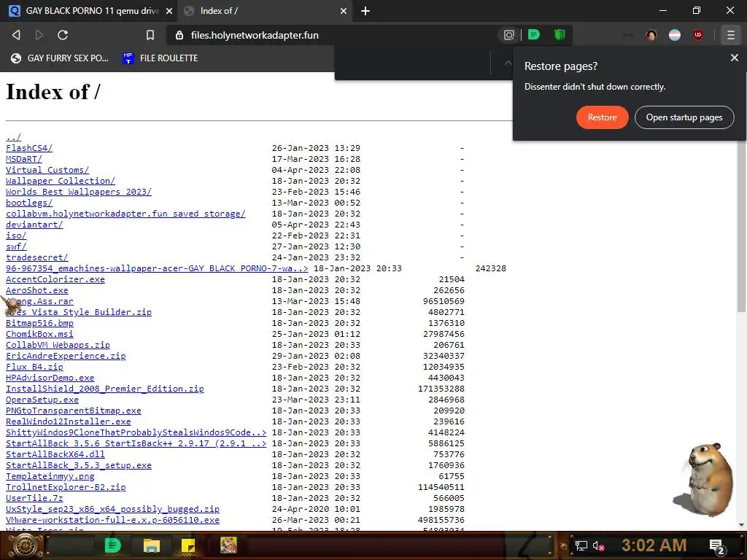
Task: Click the network tray icon
Action: (x=581, y=546)
